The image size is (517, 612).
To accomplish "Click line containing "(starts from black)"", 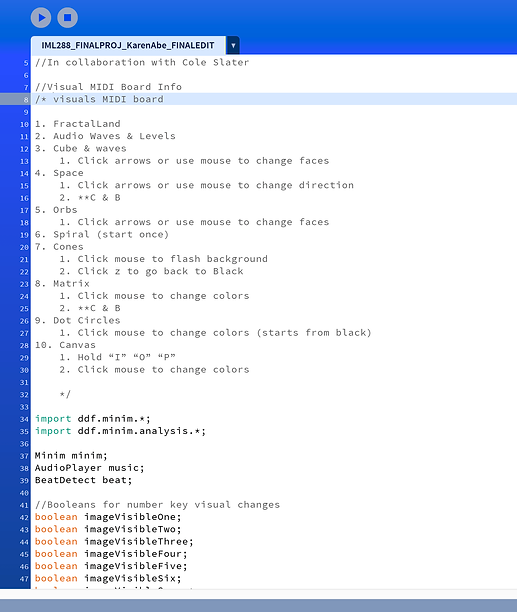I will click(x=215, y=333).
